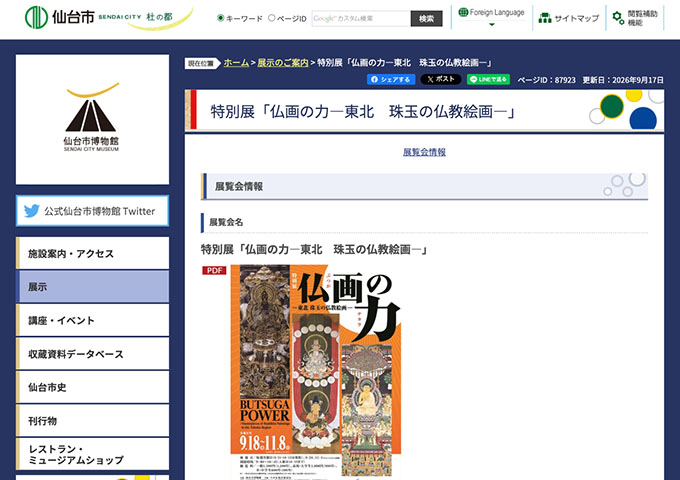
Task: Send the page via LINEで送る
Action: coord(488,79)
